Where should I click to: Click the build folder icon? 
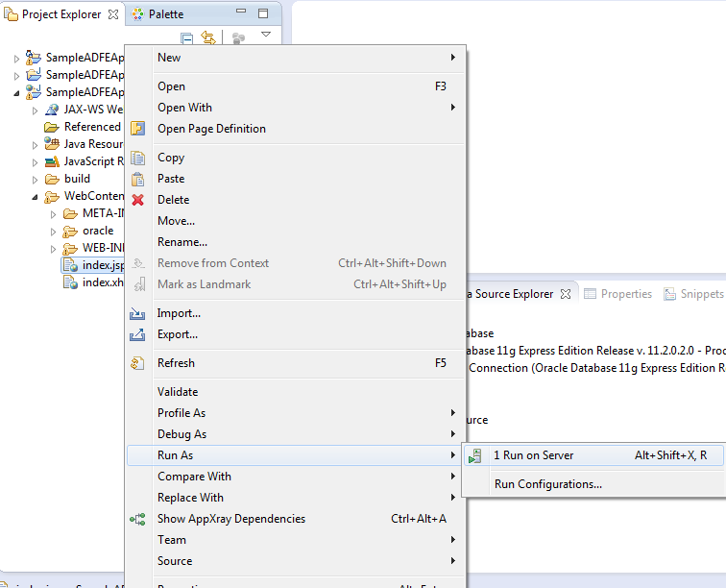[x=52, y=180]
